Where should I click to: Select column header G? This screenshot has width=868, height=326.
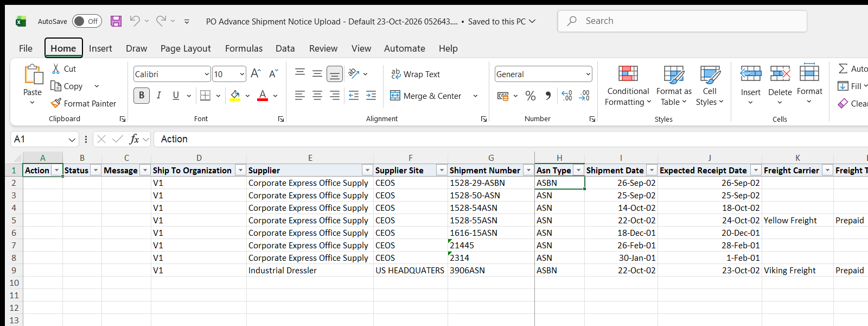pos(491,158)
